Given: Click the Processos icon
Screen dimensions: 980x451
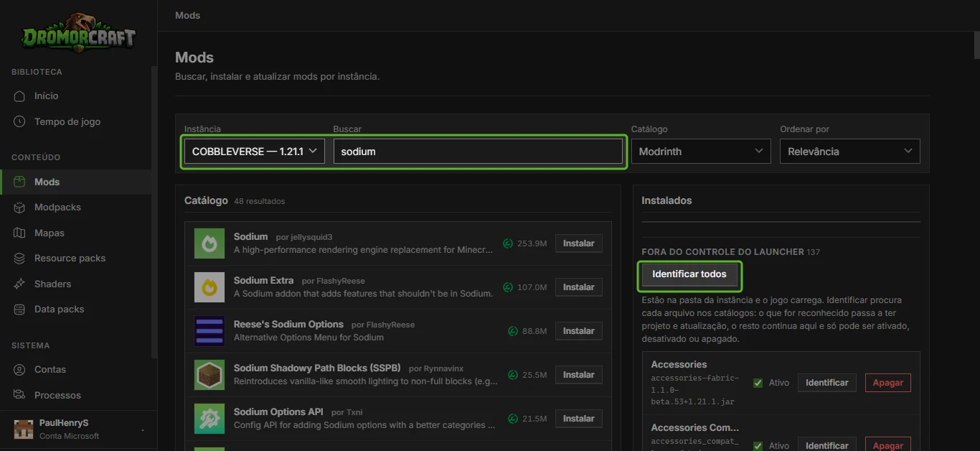Looking at the screenshot, I should [19, 395].
